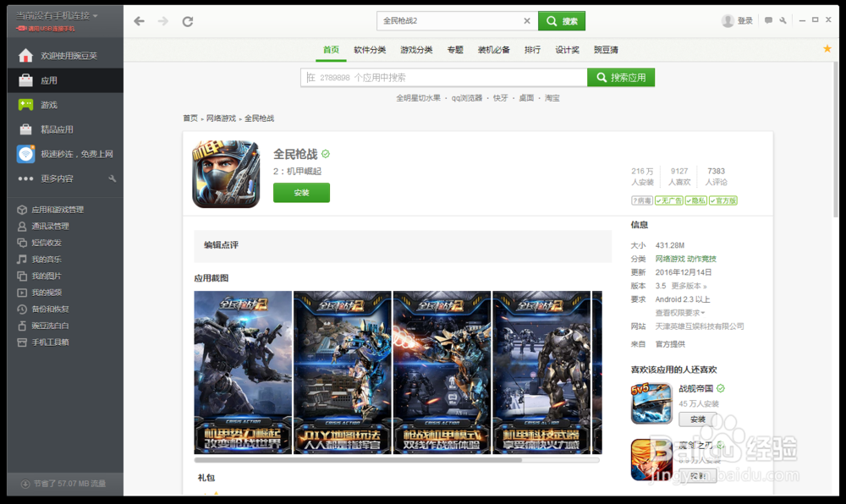The width and height of the screenshot is (846, 504).
Task: Switch to the 设计奖 tab
Action: coord(567,50)
